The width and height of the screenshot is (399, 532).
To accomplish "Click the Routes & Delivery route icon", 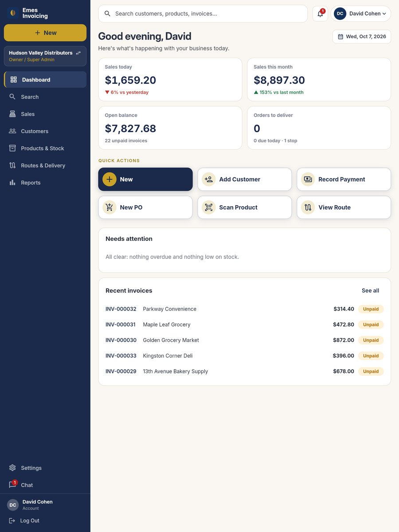I will click(12, 165).
